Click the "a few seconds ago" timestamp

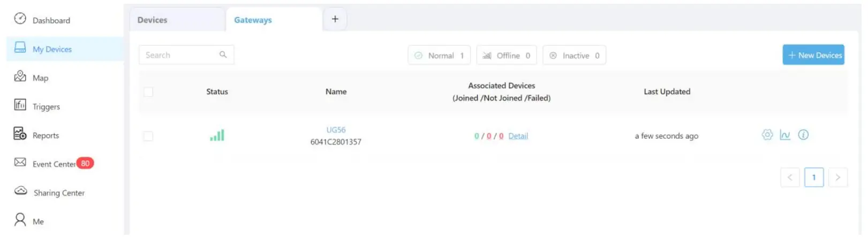[667, 136]
